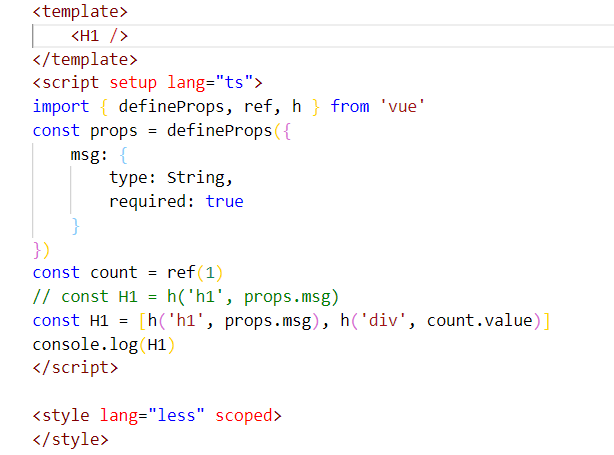Click the count variable name
614x455 pixels.
tap(114, 273)
